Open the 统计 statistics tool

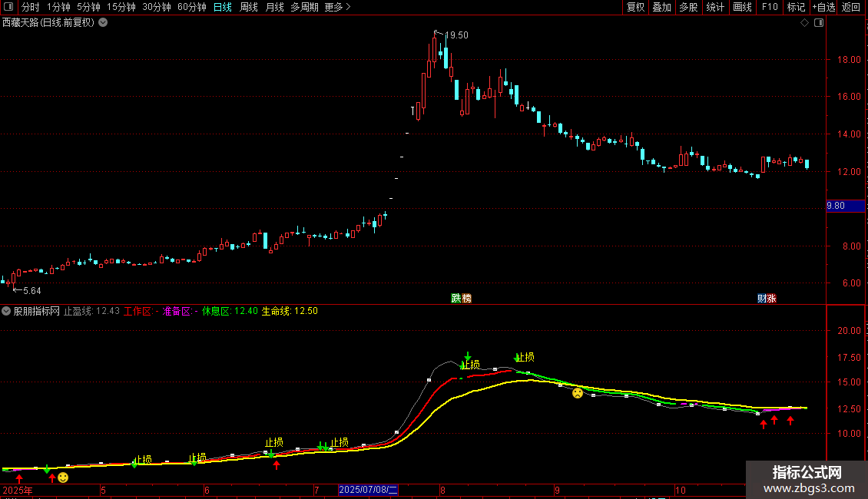pyautogui.click(x=715, y=7)
